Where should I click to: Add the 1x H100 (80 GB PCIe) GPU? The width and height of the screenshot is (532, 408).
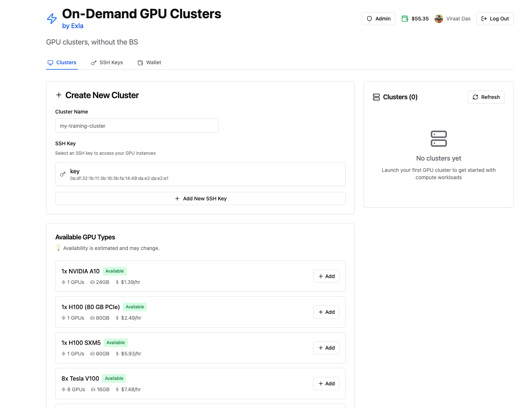click(x=326, y=312)
